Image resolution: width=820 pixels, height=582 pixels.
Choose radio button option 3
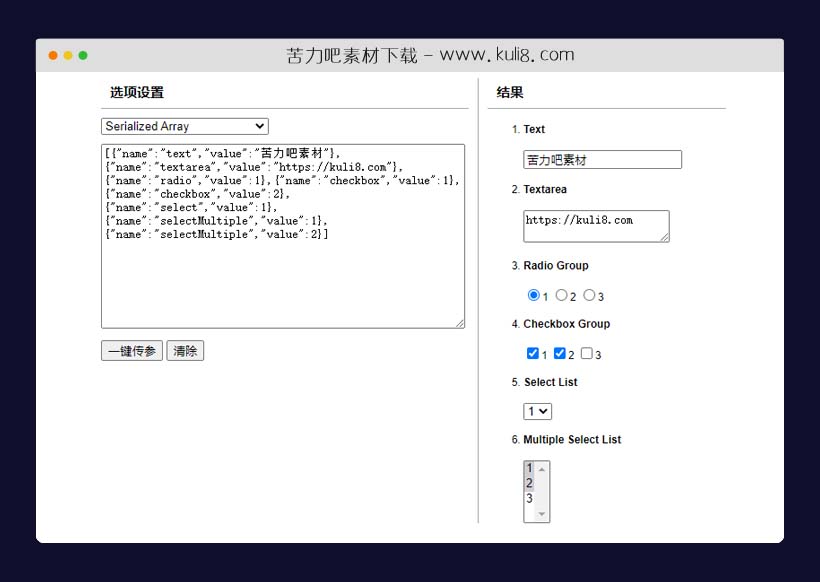(589, 295)
